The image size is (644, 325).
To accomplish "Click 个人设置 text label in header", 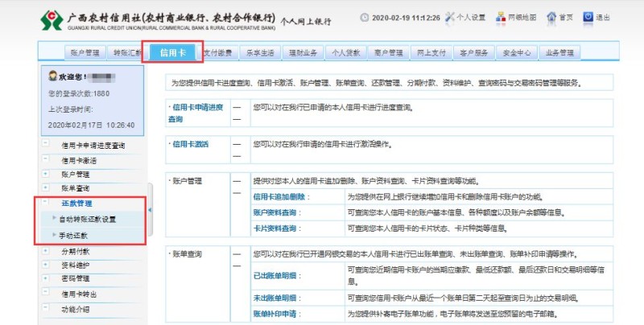I will pyautogui.click(x=471, y=17).
